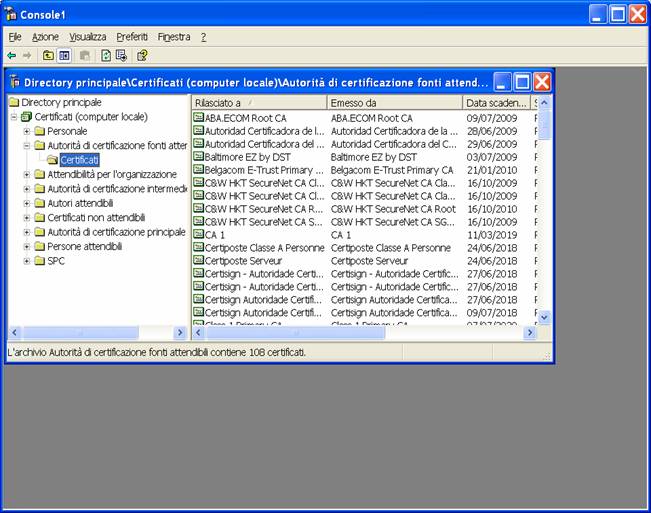Expand the Personale folder node
651x513 pixels.
(27, 132)
